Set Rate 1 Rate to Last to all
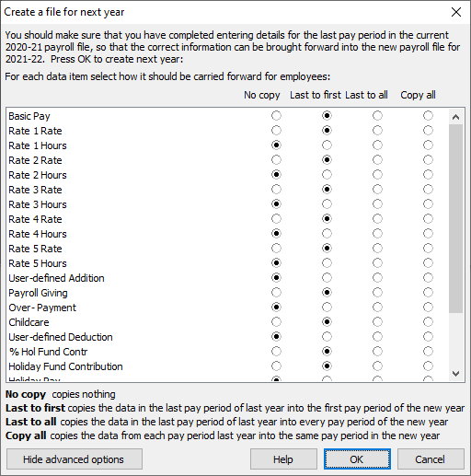 pos(377,131)
